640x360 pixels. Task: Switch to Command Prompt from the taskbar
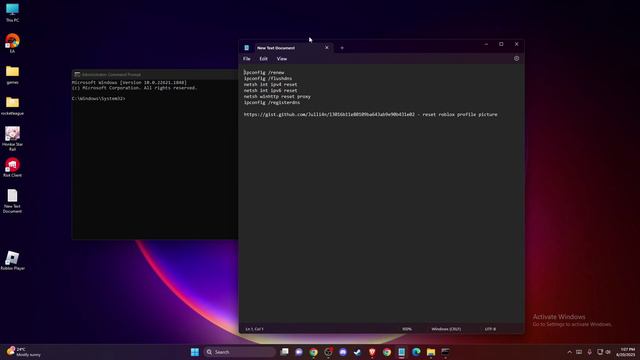(445, 352)
